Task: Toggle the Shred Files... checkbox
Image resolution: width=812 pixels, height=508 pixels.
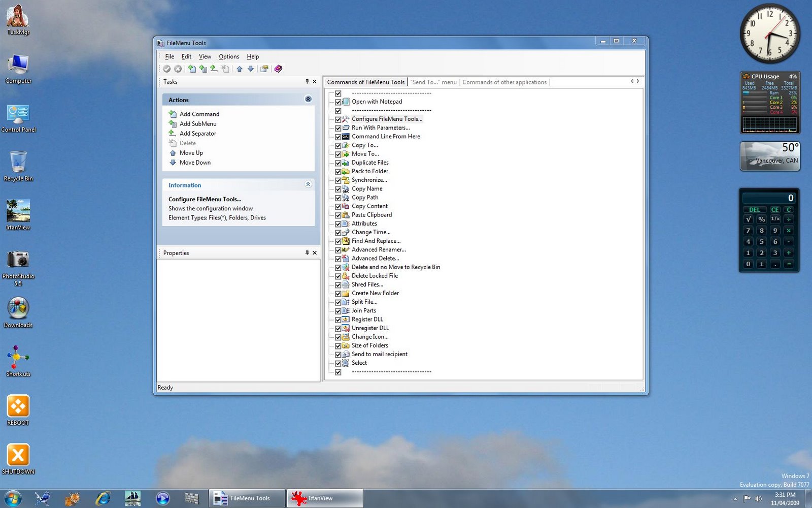Action: coord(338,285)
